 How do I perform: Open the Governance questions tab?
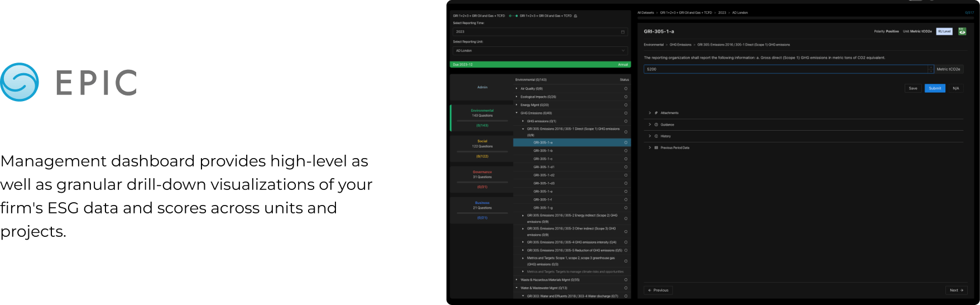(482, 179)
